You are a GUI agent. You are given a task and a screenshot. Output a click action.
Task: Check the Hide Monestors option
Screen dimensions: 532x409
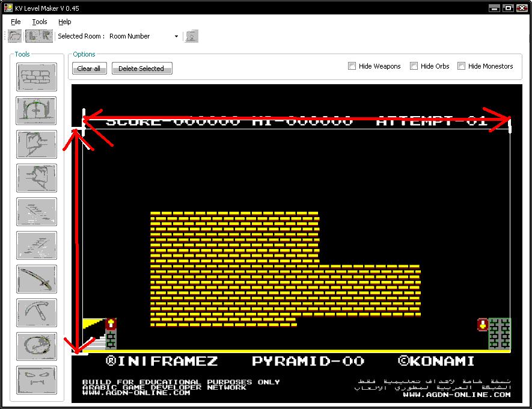point(461,66)
